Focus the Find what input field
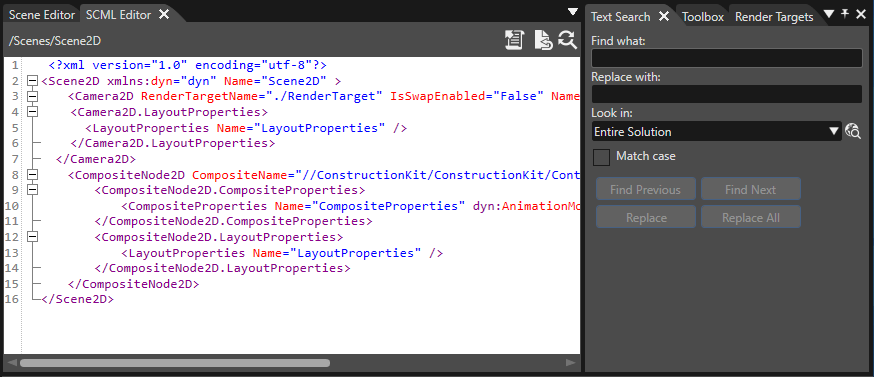The height and width of the screenshot is (377, 874). (726, 58)
